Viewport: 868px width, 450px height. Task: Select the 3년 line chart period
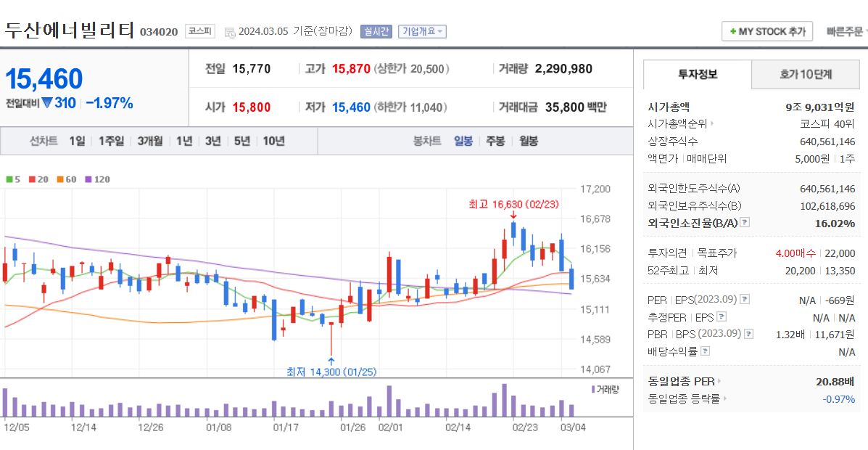(x=212, y=141)
